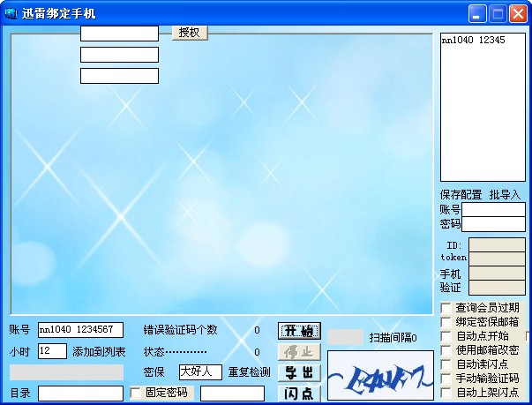This screenshot has height=405, width=532.
Task: Click the grey bar below 小时
Action: tap(66, 372)
